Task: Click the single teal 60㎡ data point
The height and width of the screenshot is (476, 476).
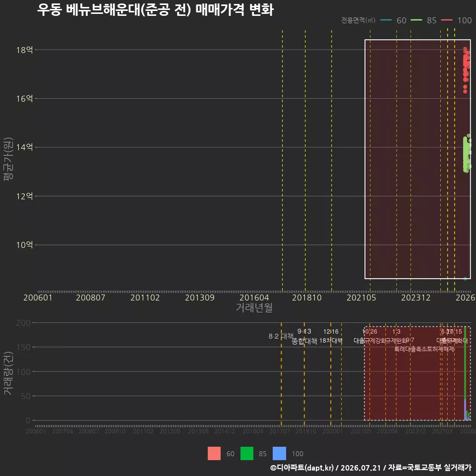Action: point(465,279)
